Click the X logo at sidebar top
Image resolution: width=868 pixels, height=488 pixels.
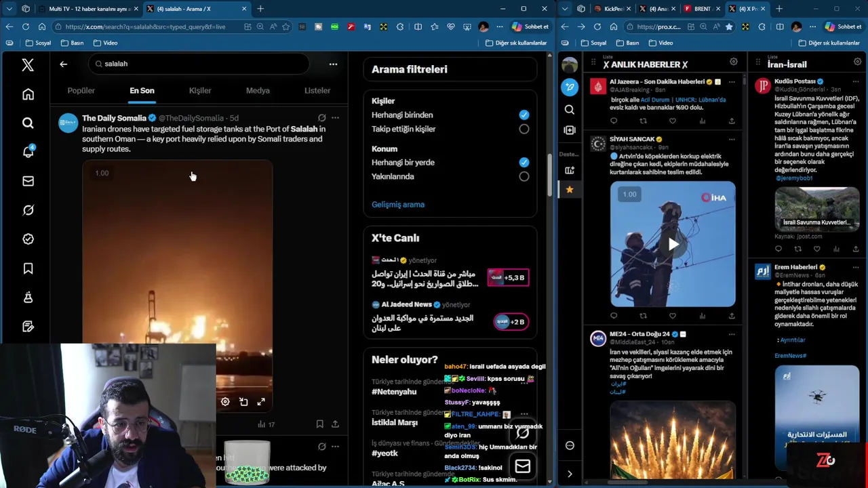click(x=28, y=64)
